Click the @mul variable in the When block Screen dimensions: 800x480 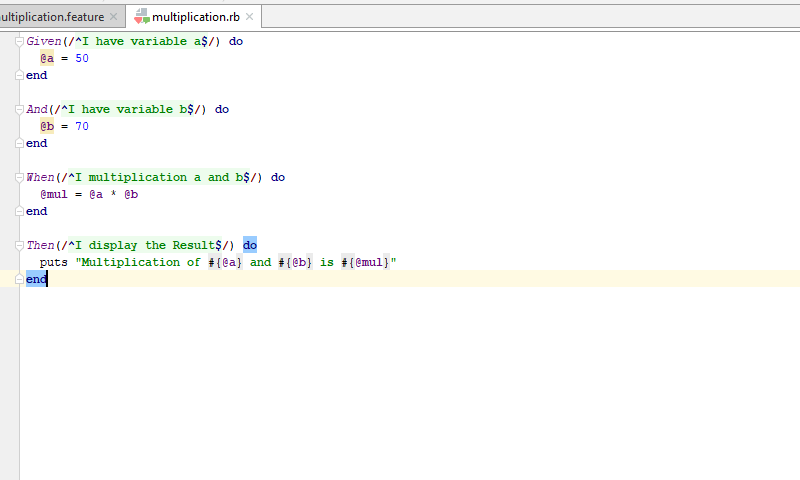[54, 194]
